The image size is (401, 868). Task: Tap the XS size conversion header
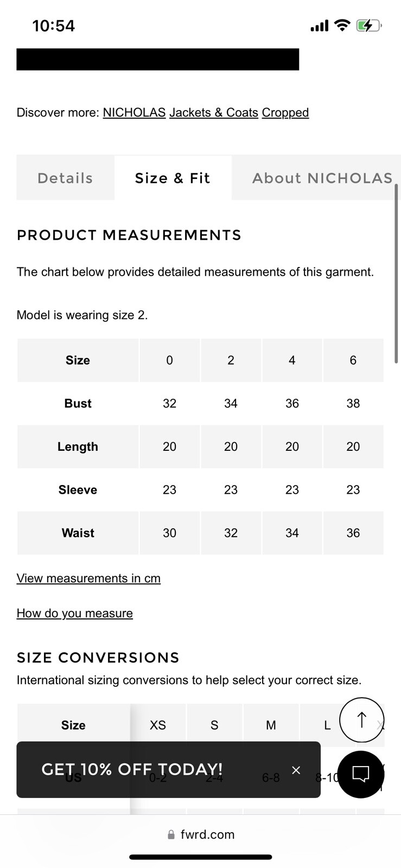158,725
